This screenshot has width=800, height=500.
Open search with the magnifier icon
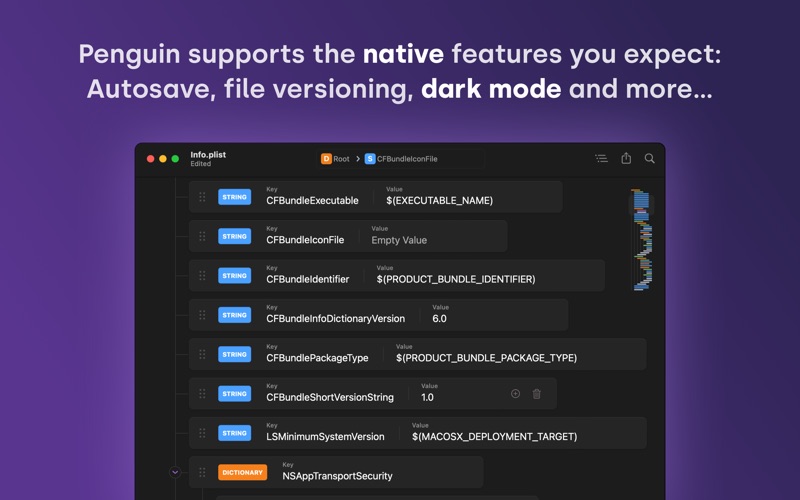click(649, 158)
